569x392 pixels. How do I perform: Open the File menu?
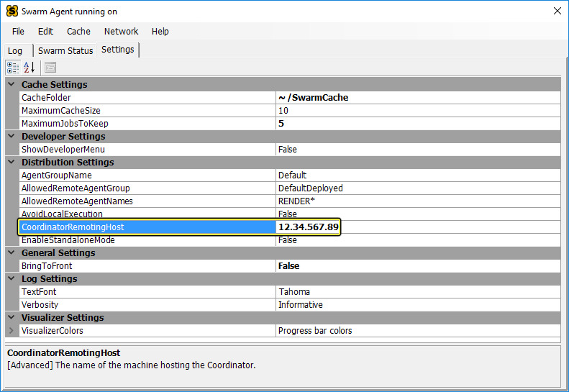tap(18, 32)
